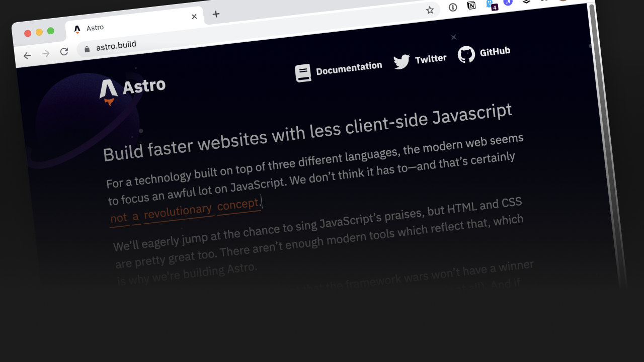Follow the 'not a revolutionary concept' link
The width and height of the screenshot is (644, 362).
(185, 210)
